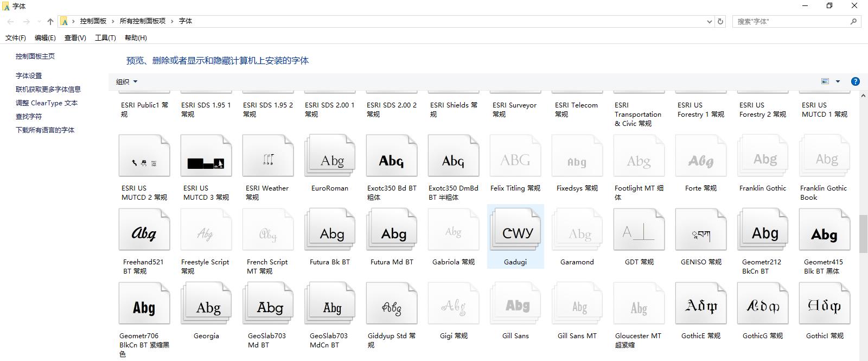Select the Giddyup Std font icon
The image size is (868, 361).
pos(392,304)
